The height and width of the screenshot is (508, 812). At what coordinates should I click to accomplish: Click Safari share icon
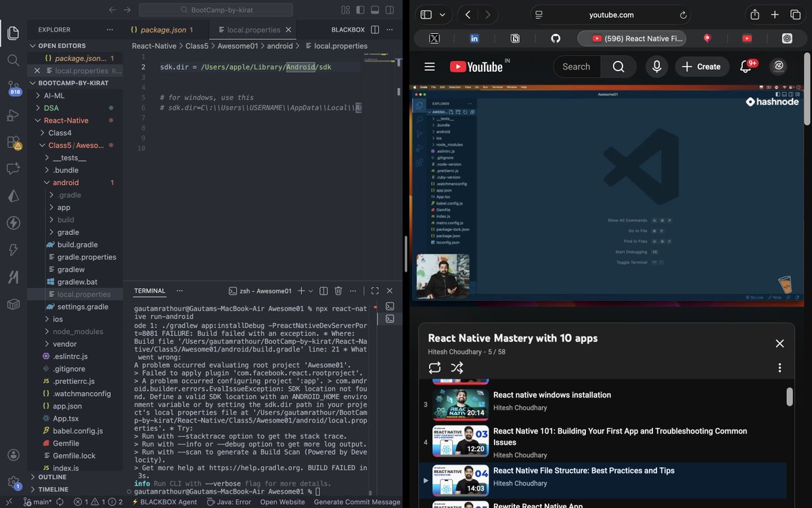[754, 15]
